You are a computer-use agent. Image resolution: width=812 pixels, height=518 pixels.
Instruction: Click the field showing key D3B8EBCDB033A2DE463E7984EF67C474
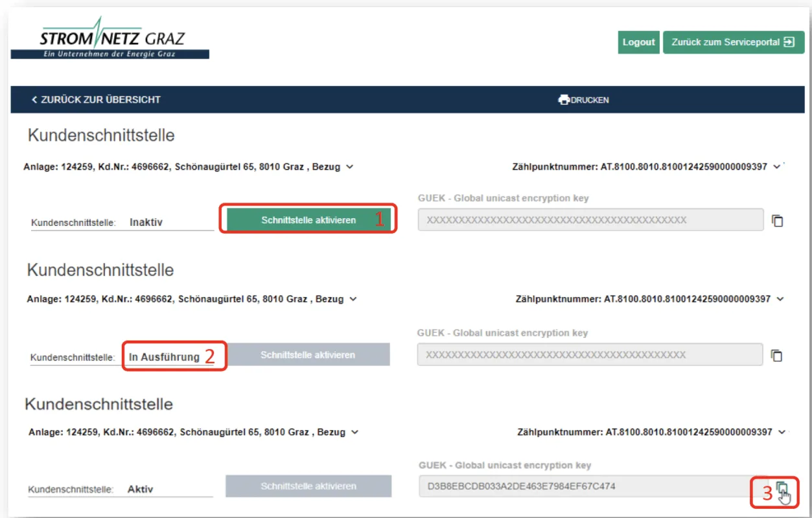[x=593, y=486]
